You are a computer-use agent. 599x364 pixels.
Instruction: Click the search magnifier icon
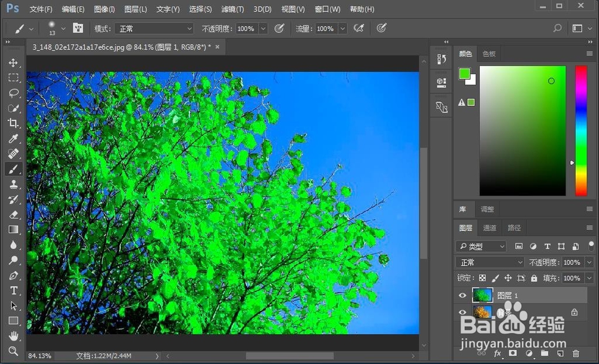pyautogui.click(x=557, y=28)
